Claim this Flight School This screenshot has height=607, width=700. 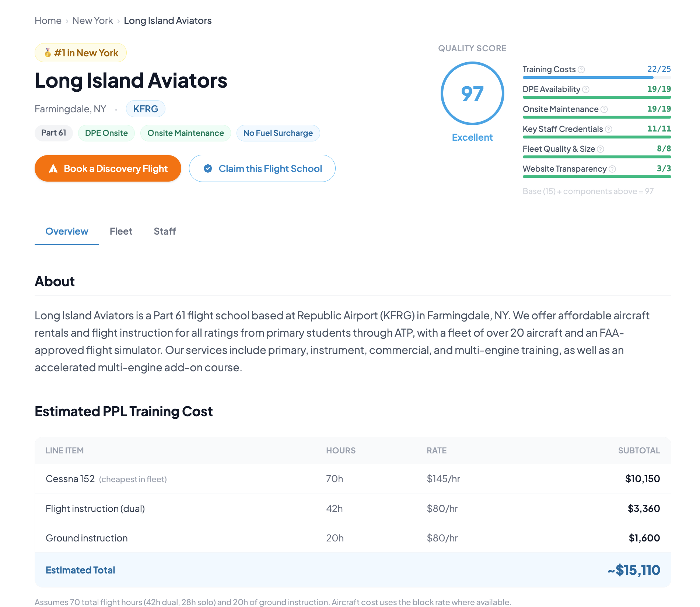click(x=262, y=168)
